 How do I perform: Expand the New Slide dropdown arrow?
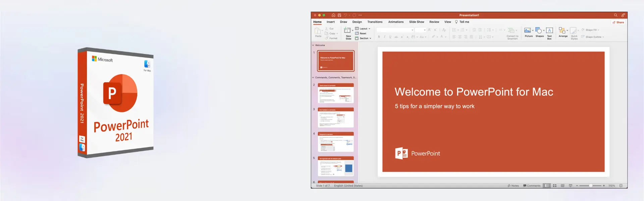(353, 30)
